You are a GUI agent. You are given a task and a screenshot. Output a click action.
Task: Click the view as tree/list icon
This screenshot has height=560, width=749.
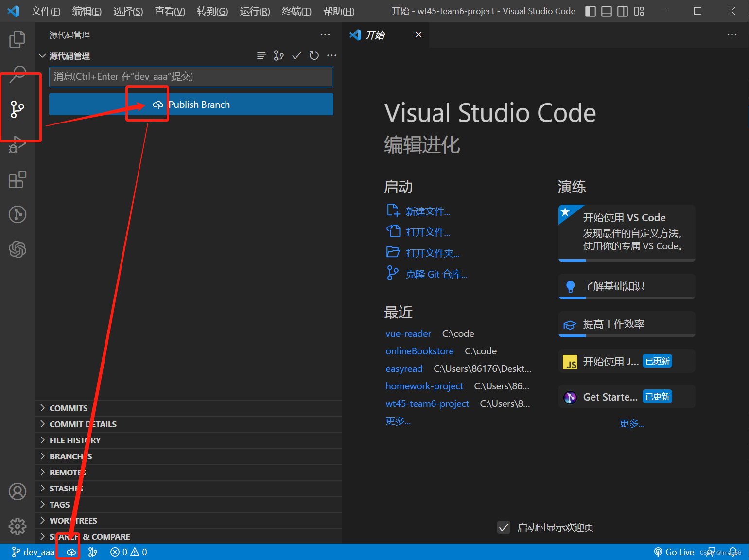(x=261, y=56)
